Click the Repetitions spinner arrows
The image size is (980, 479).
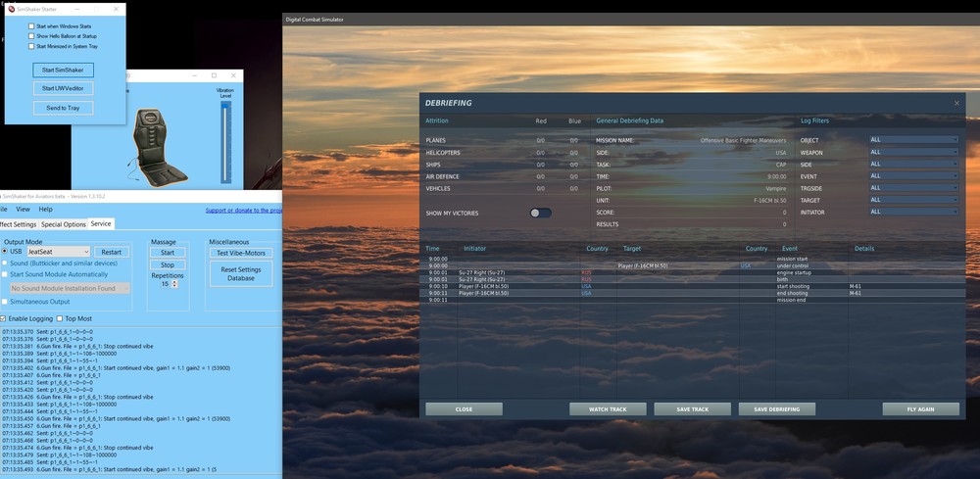coord(174,284)
